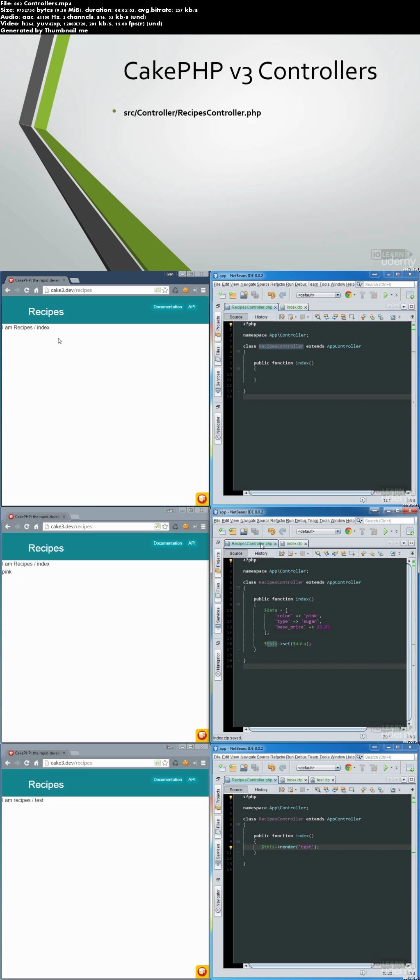Open Navigate menu in NetBeans showing $data array
Image resolution: width=420 pixels, height=980 pixels.
pos(248,521)
